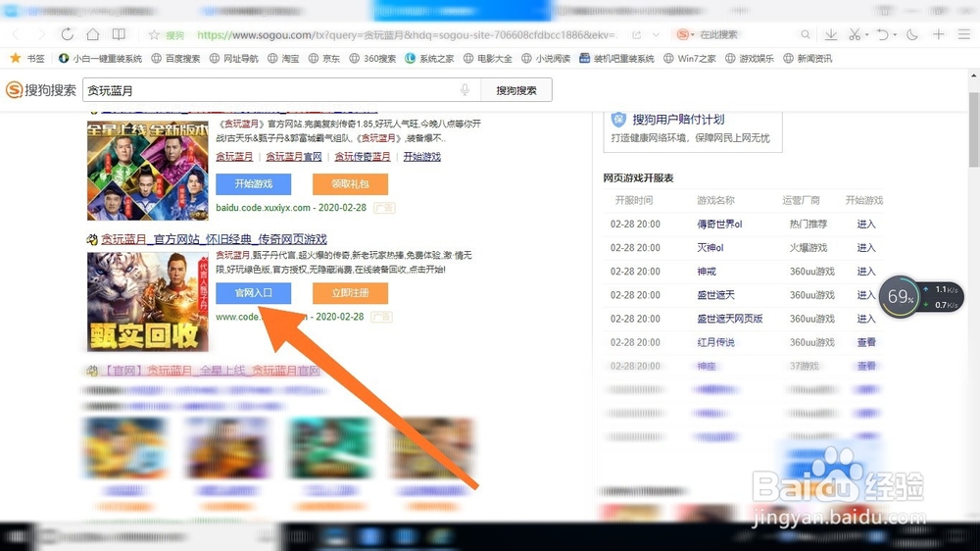Screen dimensions: 980x551
Task: Open the browser hamburger menu
Action: [964, 35]
